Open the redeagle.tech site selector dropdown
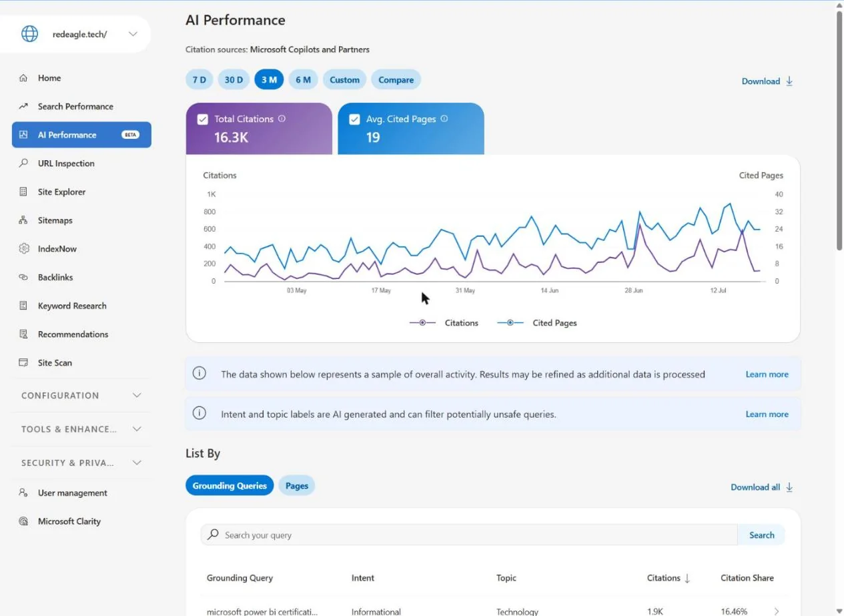Screen dimensions: 844x616 pos(133,34)
